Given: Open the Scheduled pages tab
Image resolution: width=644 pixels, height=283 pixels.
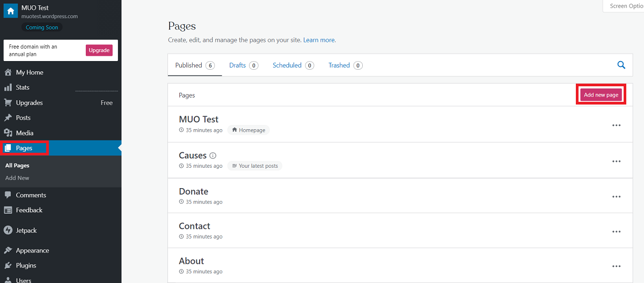Looking at the screenshot, I should [287, 65].
